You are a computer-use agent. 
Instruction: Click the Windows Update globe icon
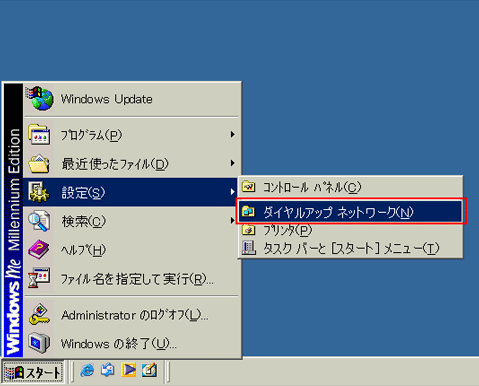pyautogui.click(x=39, y=99)
